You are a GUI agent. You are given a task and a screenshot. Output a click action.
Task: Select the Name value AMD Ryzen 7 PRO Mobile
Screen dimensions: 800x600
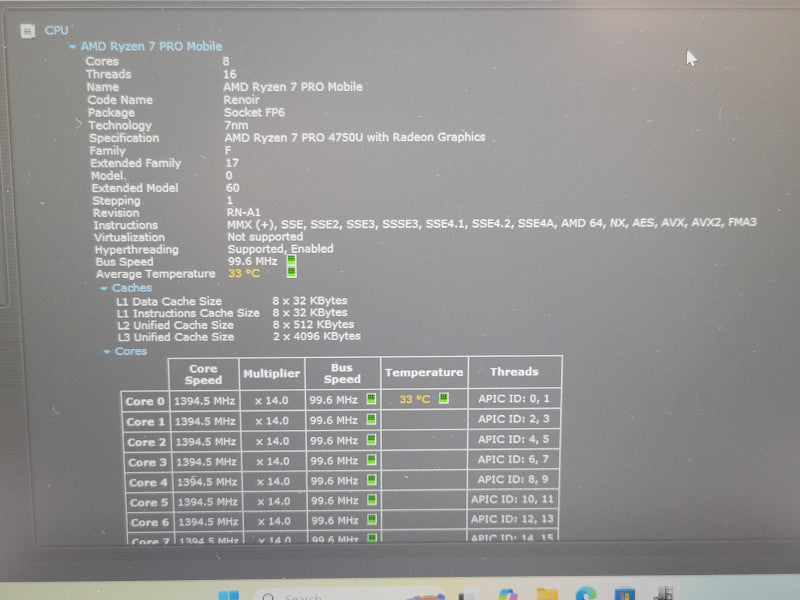[x=293, y=87]
